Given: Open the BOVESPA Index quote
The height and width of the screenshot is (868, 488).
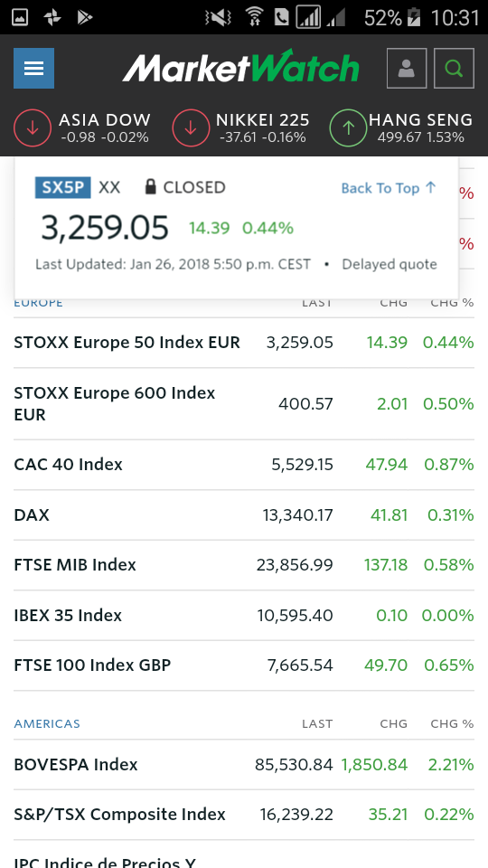Looking at the screenshot, I should coord(244,765).
